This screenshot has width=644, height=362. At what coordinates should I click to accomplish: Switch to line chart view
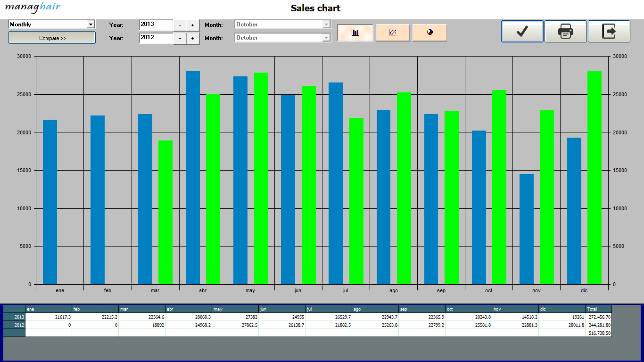[392, 33]
